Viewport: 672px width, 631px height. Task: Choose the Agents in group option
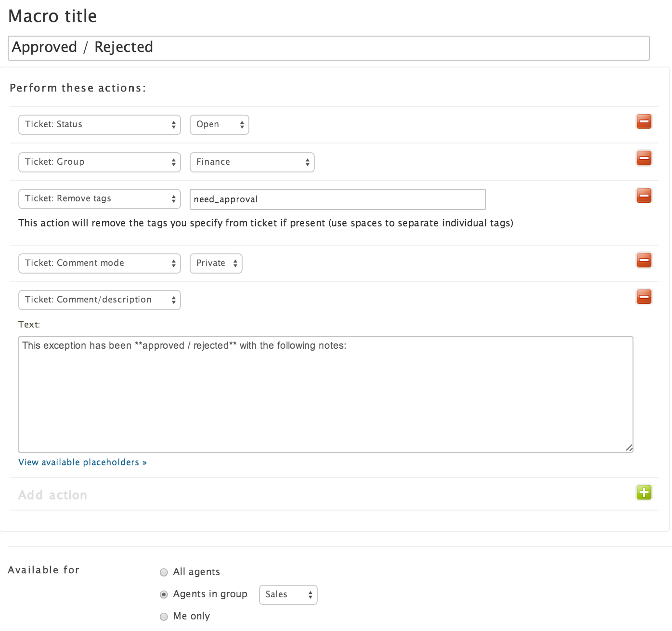click(x=164, y=594)
